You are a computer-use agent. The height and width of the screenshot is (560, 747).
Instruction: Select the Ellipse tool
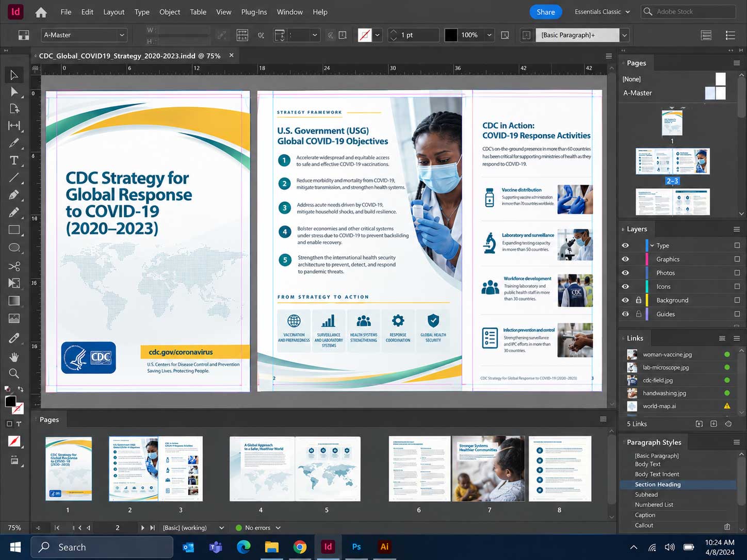(14, 248)
